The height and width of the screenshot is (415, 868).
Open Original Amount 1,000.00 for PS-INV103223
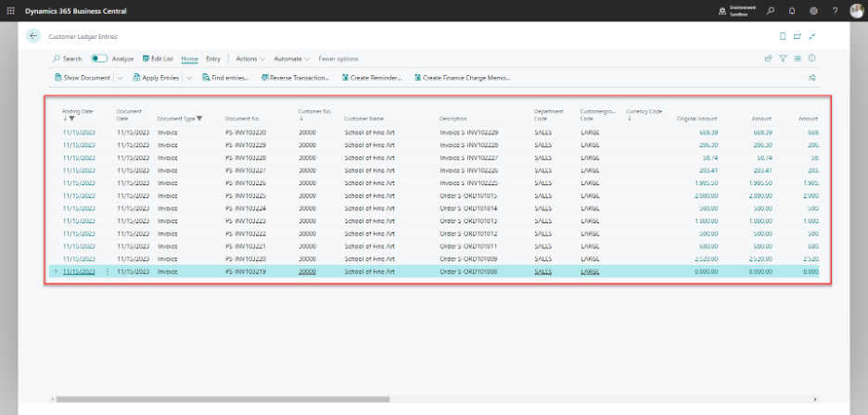click(707, 220)
